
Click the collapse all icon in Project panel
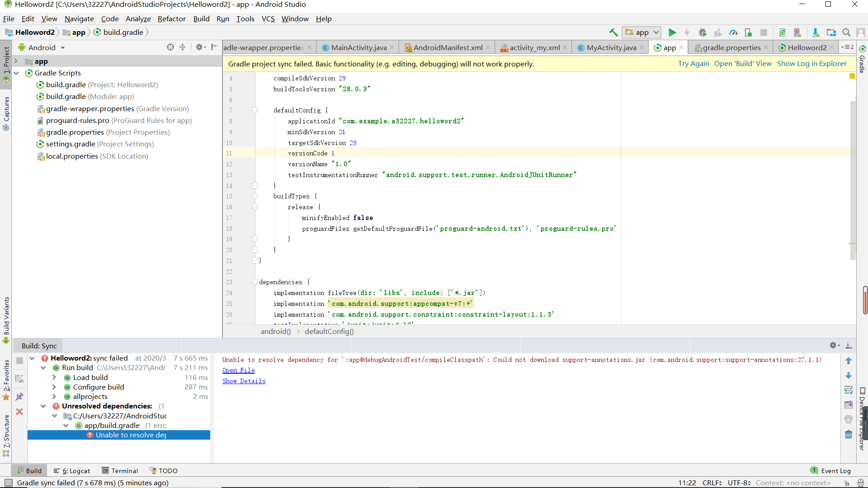182,47
